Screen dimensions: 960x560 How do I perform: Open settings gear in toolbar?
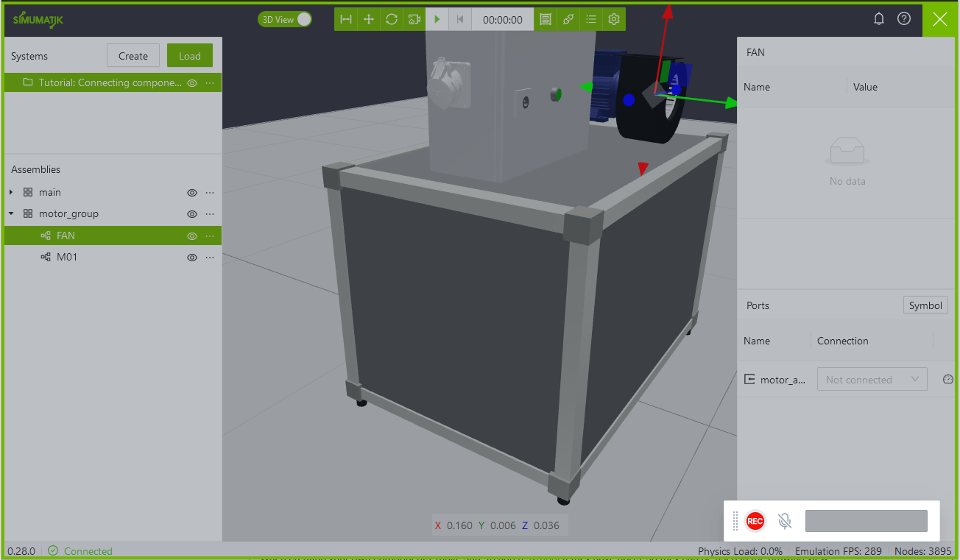pos(614,20)
